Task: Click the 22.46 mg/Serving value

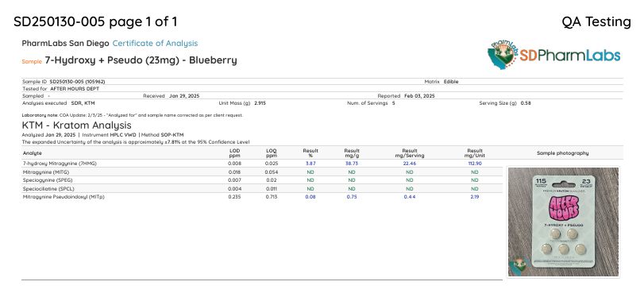Action: pos(410,164)
